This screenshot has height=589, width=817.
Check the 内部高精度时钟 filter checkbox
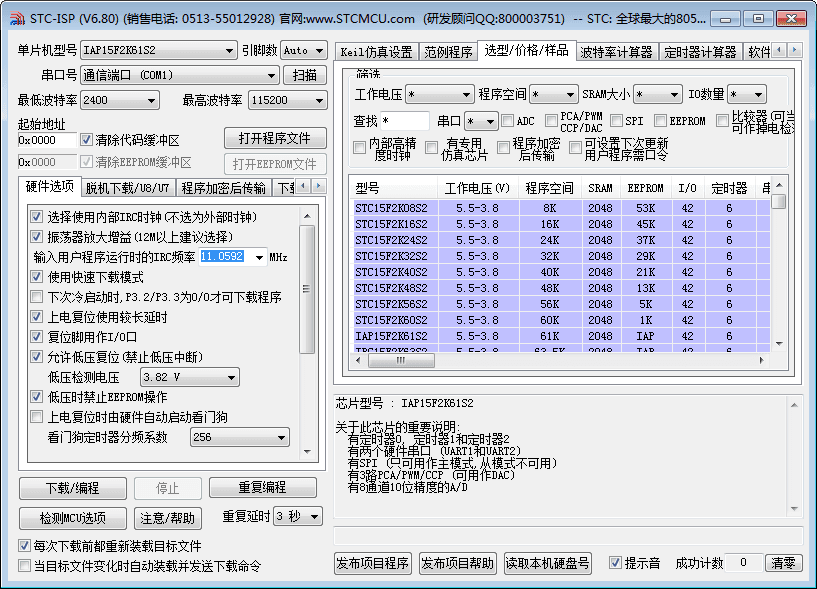click(359, 148)
